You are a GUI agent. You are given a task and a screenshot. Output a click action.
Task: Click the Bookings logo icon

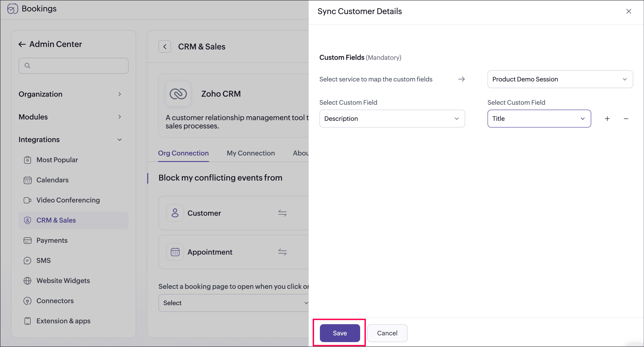click(x=12, y=9)
